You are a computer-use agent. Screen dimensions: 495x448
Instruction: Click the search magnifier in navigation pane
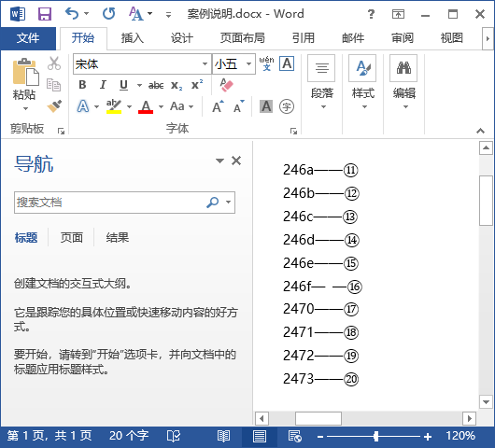[x=213, y=203]
